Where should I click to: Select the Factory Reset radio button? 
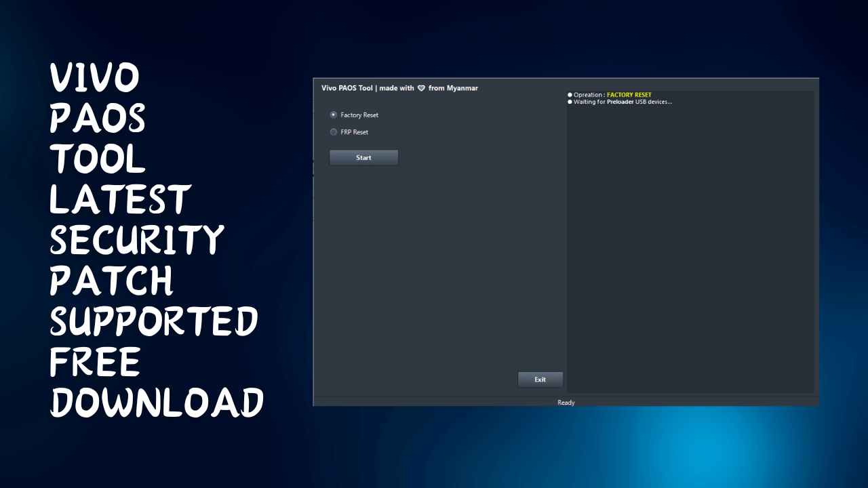click(x=333, y=115)
